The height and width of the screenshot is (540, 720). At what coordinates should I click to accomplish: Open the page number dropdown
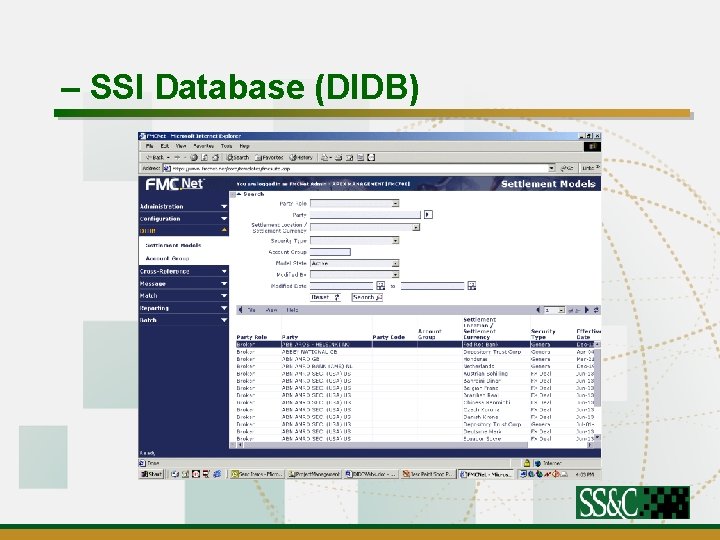tap(554, 310)
